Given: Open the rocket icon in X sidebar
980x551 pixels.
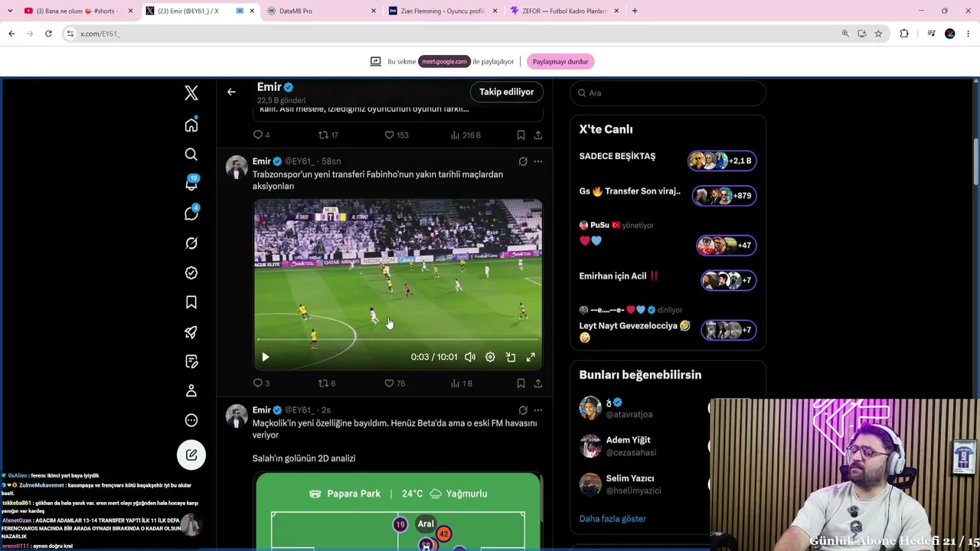Looking at the screenshot, I should click(191, 332).
